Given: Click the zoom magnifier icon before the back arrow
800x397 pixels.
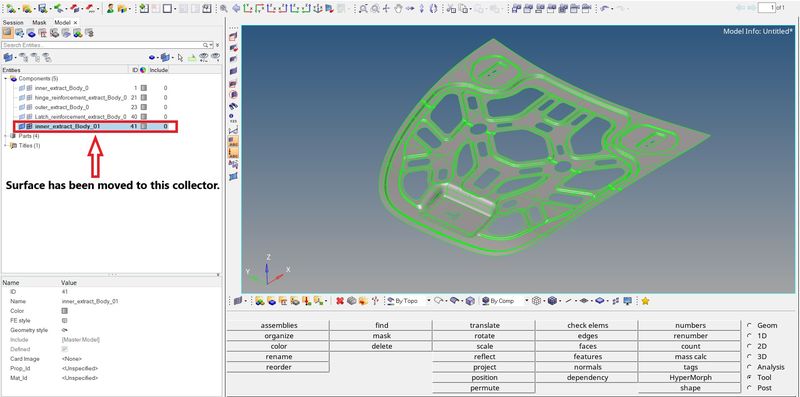Looking at the screenshot, I should click(x=223, y=9).
